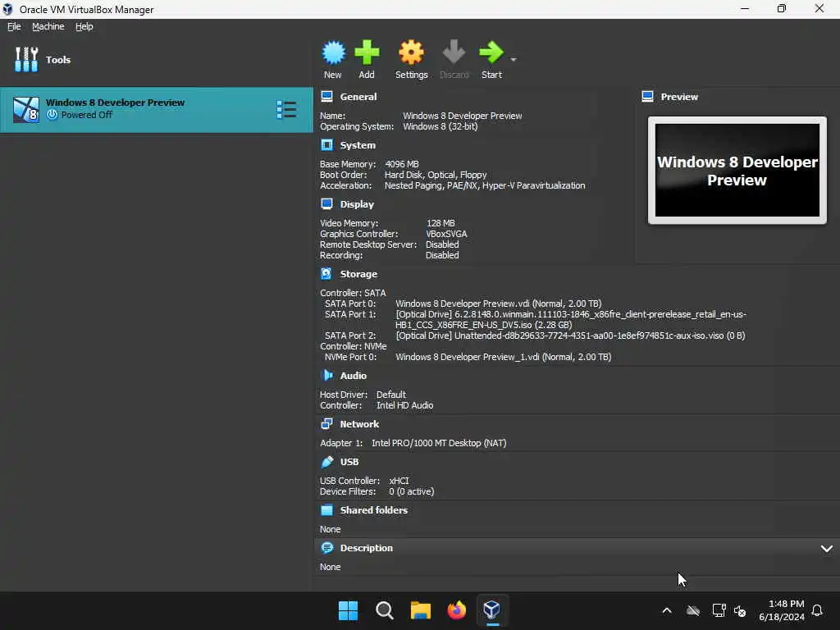Click the Video Memory 128 MB value
Viewport: 840px width, 630px height.
(441, 223)
